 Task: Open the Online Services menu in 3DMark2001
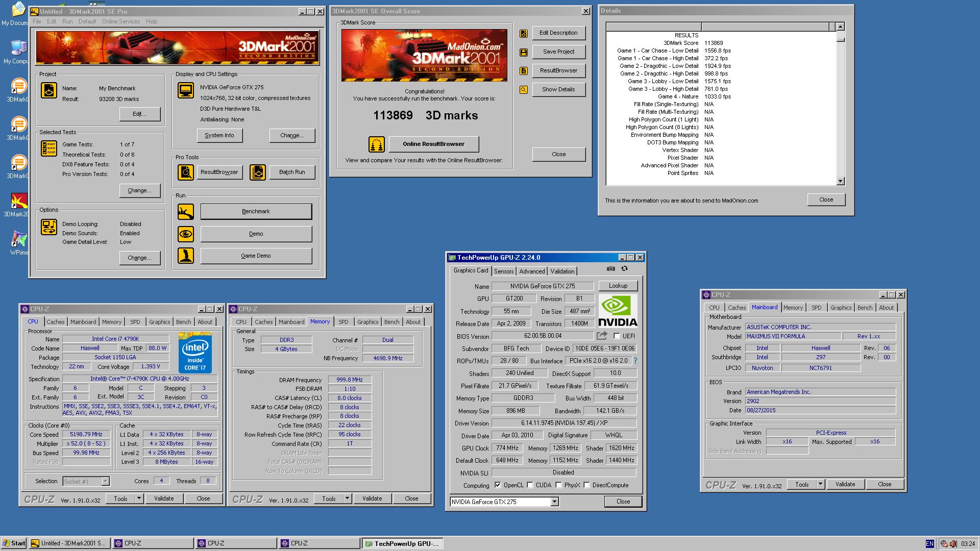(121, 21)
